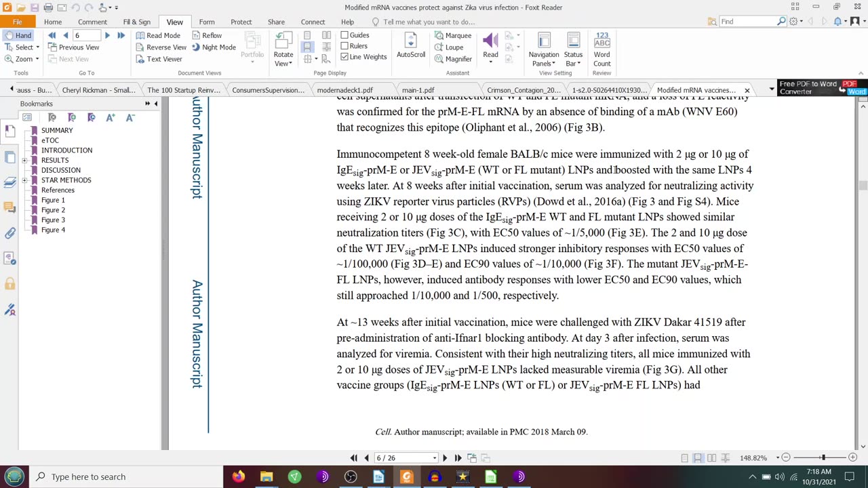Select the Marquee zoom tool
This screenshot has width=868, height=488.
(x=452, y=35)
